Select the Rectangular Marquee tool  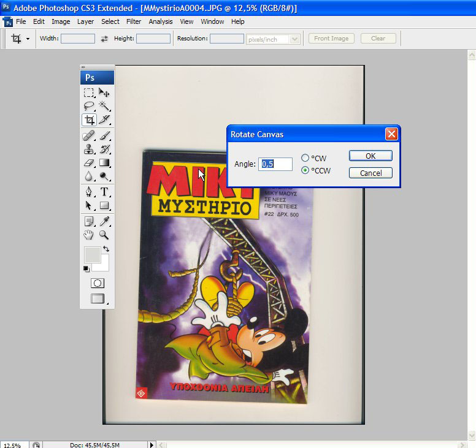pos(89,93)
